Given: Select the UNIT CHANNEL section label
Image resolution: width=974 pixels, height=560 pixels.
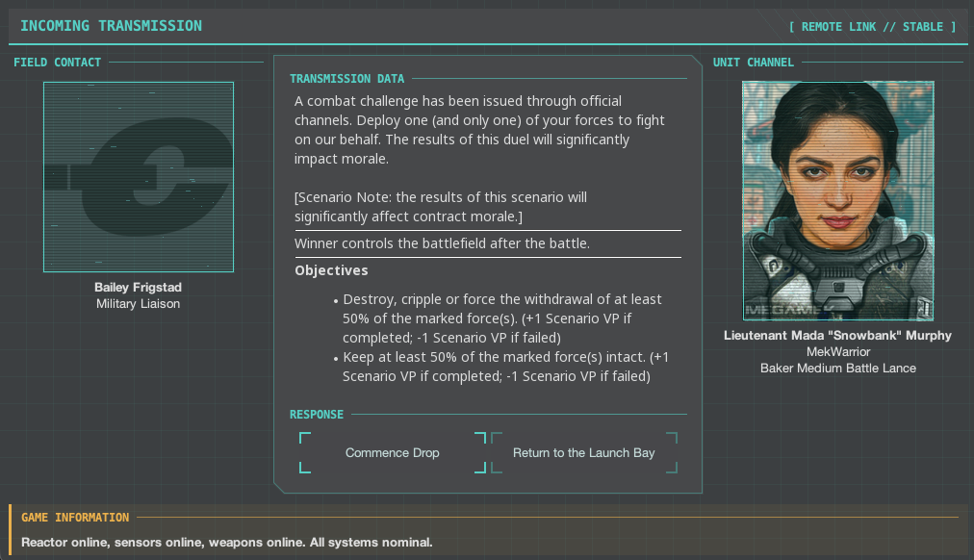Looking at the screenshot, I should tap(753, 63).
